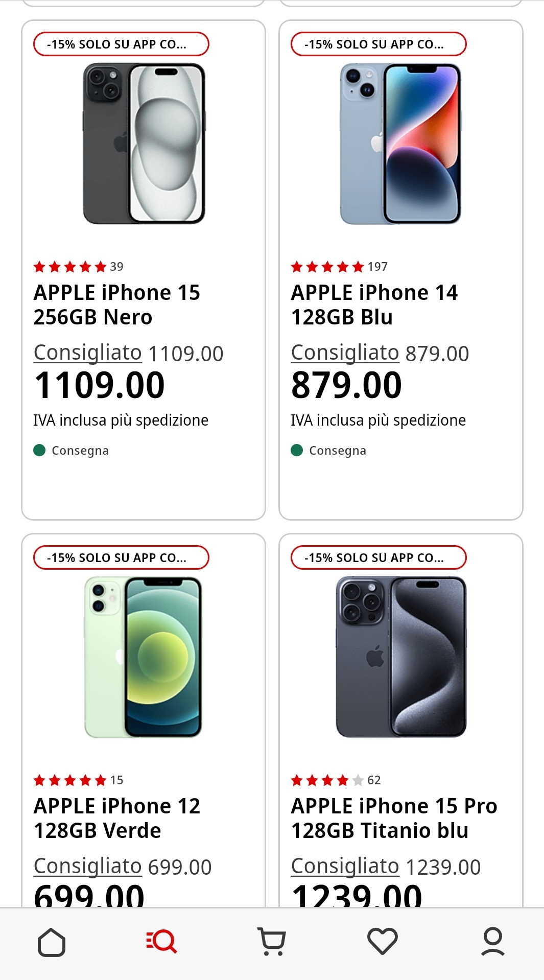This screenshot has width=544, height=980.
Task: Open the account profile icon
Action: 492,941
